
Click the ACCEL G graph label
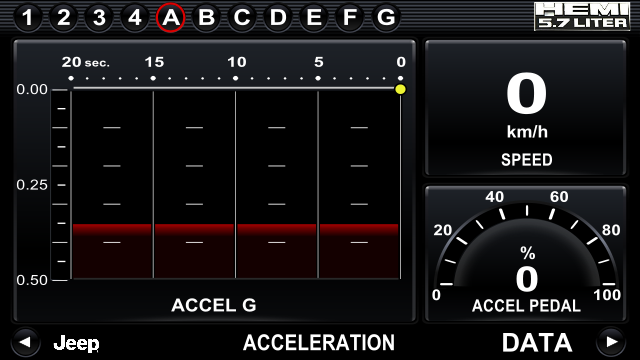213,305
